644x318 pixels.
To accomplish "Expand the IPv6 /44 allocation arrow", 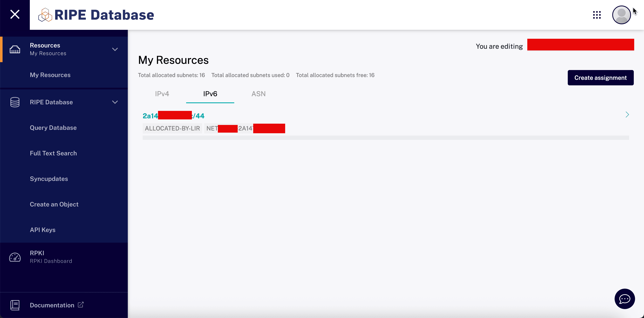I will click(x=627, y=115).
